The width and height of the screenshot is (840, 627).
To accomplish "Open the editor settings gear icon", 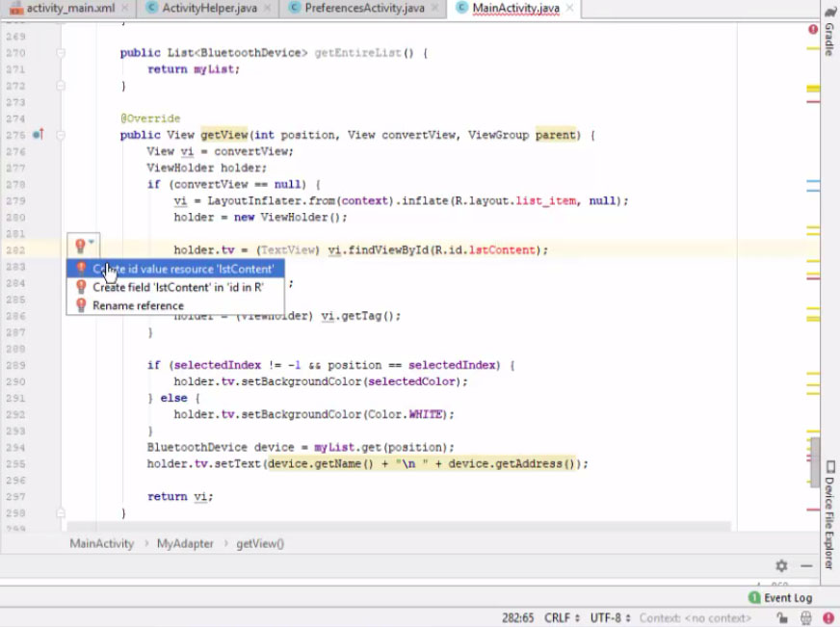I will 780,566.
